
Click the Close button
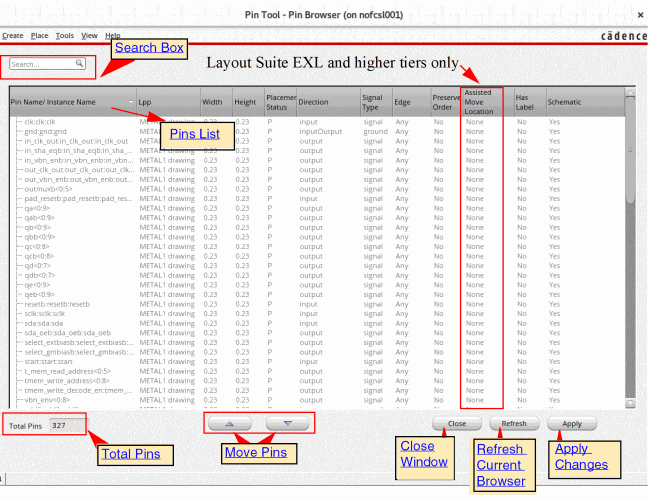[x=457, y=423]
